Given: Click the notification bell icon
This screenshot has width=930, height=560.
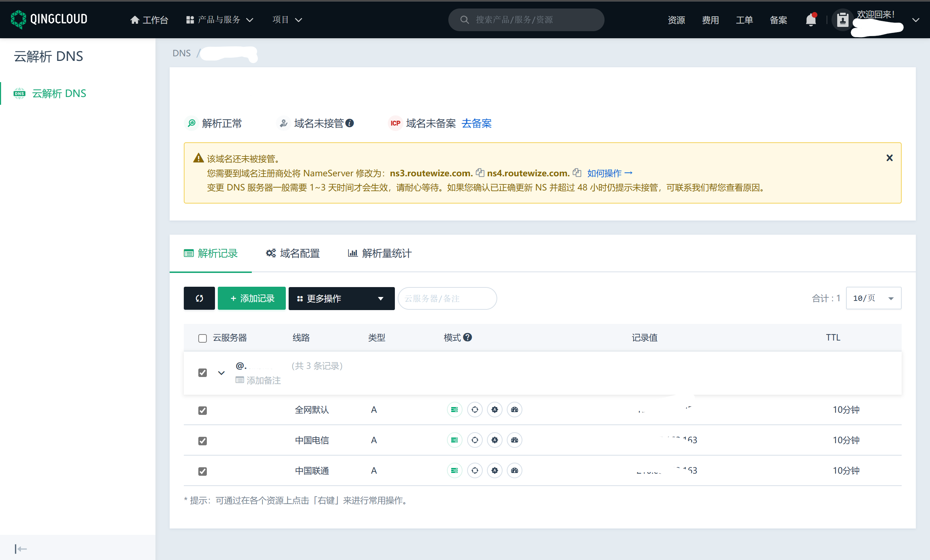Looking at the screenshot, I should [x=811, y=19].
